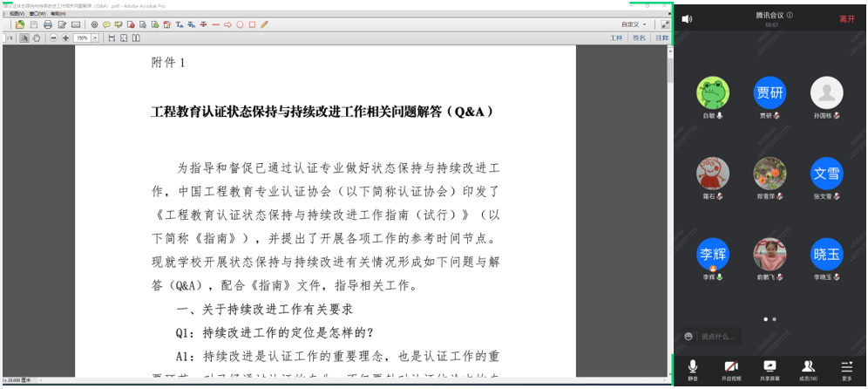Screen dimensions: 868x389
Task: Turn on camera with 开启视频
Action: pyautogui.click(x=731, y=370)
